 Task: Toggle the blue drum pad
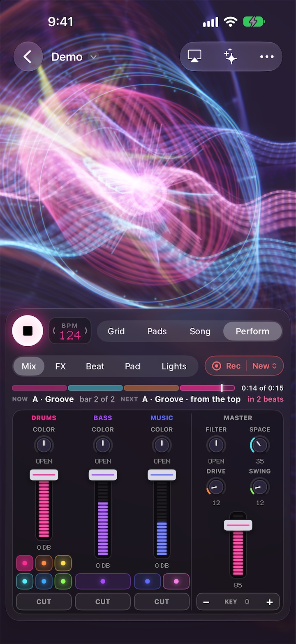tap(44, 581)
